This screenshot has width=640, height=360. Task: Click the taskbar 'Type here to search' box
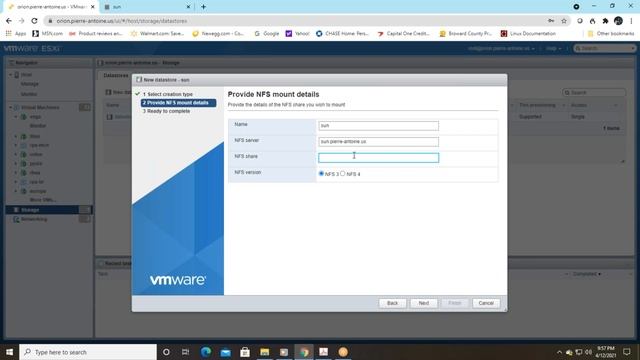coord(88,352)
